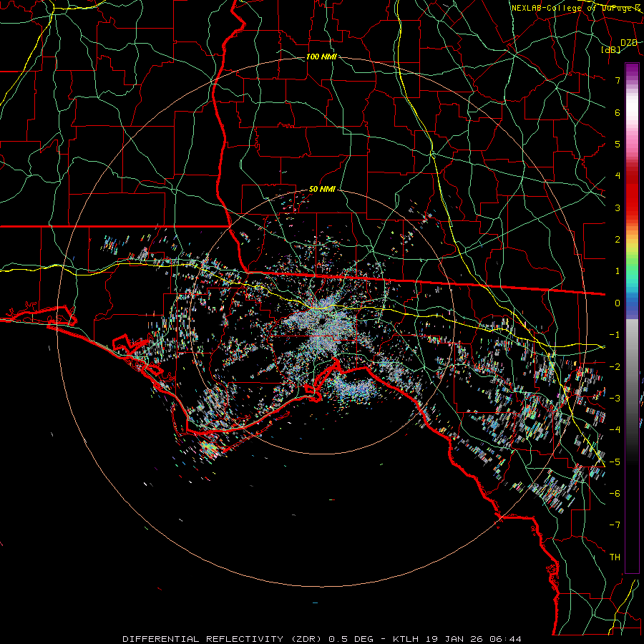
Task: Click the 2 value on color scale
Action: 618,239
